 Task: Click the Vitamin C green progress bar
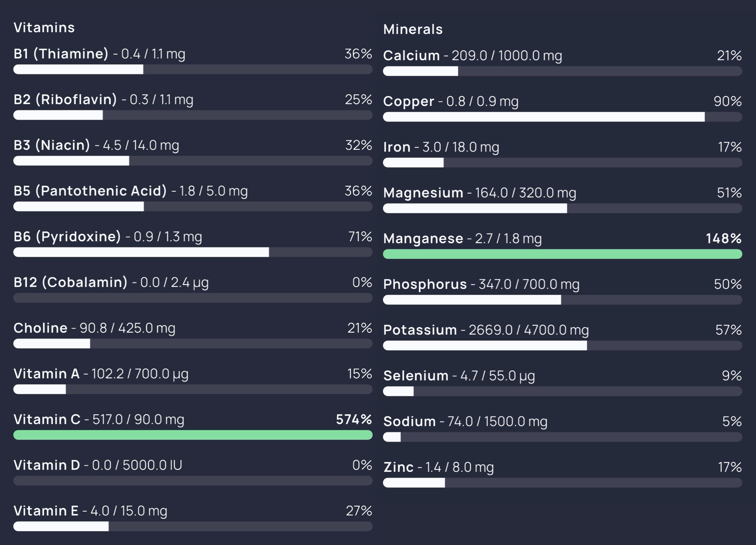[x=193, y=435]
